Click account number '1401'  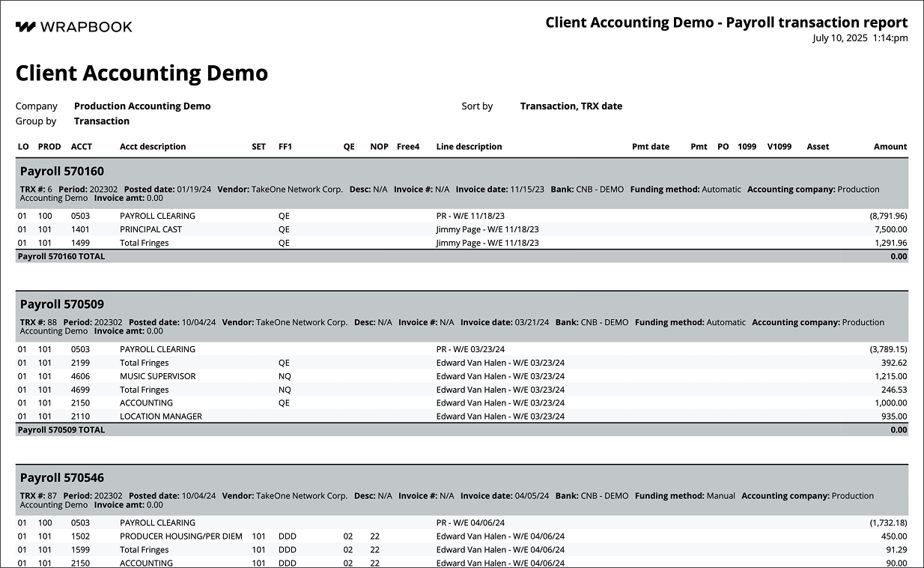coord(80,229)
